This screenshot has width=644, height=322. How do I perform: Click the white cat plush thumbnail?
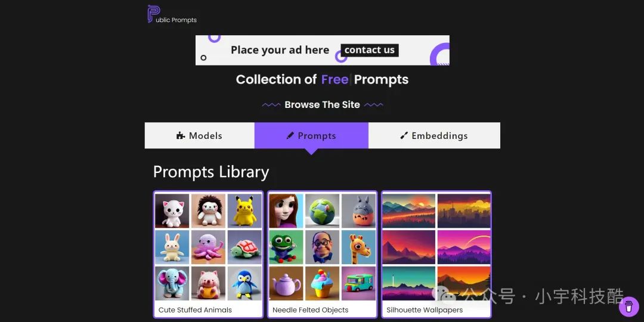click(x=172, y=210)
